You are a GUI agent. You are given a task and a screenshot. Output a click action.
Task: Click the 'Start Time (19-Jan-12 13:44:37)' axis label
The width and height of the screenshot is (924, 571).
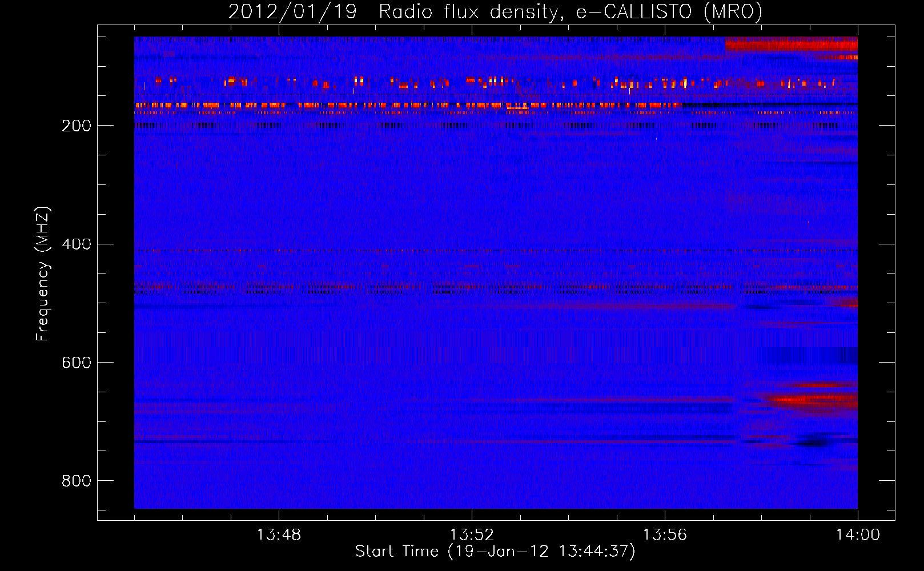(495, 552)
